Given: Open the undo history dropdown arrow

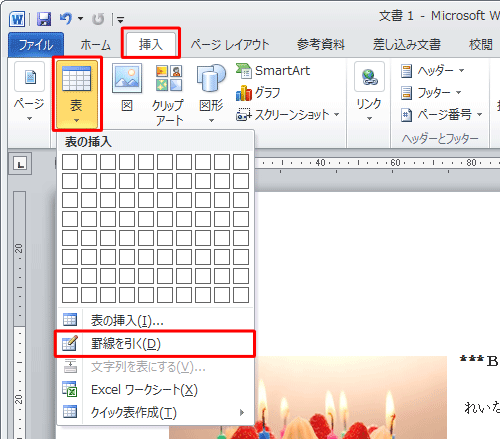Looking at the screenshot, I should [x=80, y=19].
